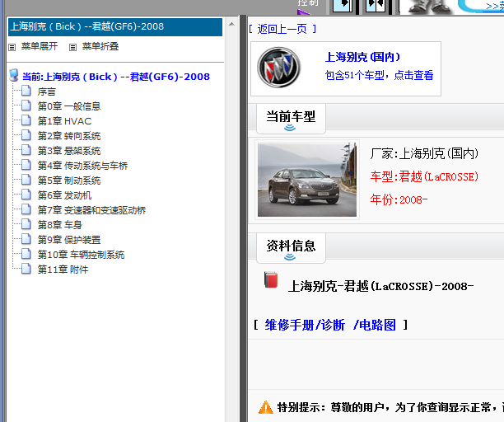This screenshot has width=504, height=422.
Task: Click the blue header 上海别克 (Bick) --君越(GF6)-2008
Action: pyautogui.click(x=115, y=26)
